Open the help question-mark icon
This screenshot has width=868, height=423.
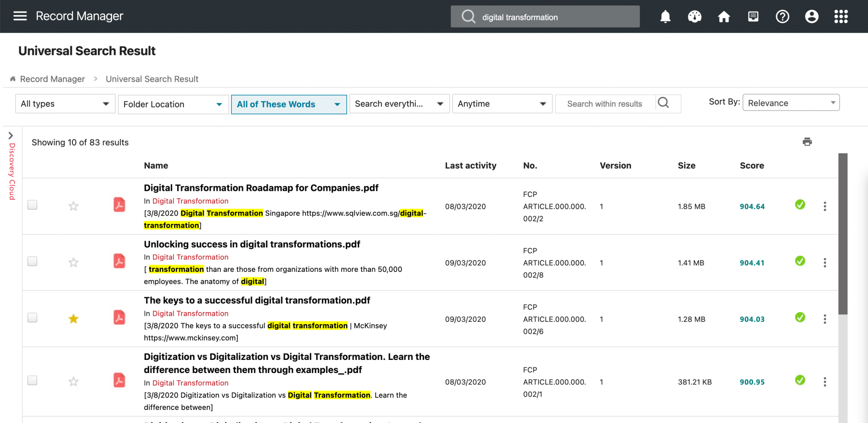tap(782, 17)
